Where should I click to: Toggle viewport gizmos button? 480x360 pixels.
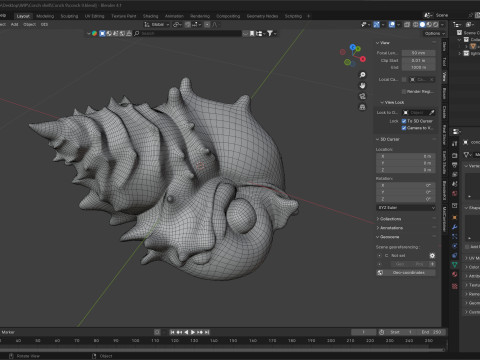point(376,24)
